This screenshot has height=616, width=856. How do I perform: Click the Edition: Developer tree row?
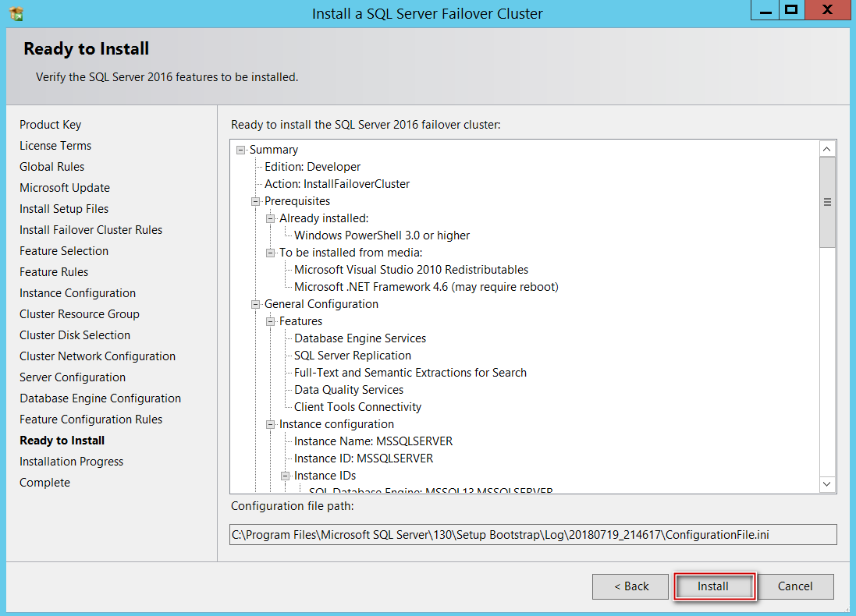click(312, 167)
